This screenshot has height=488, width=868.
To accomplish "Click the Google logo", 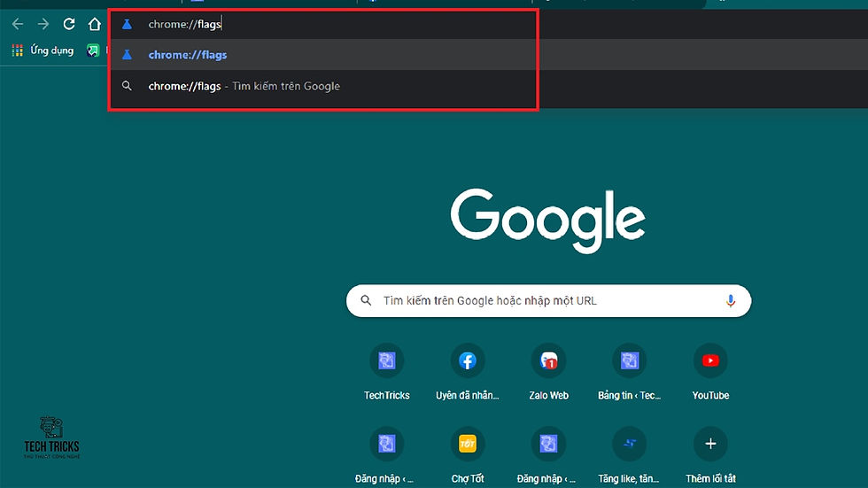I will tap(548, 221).
